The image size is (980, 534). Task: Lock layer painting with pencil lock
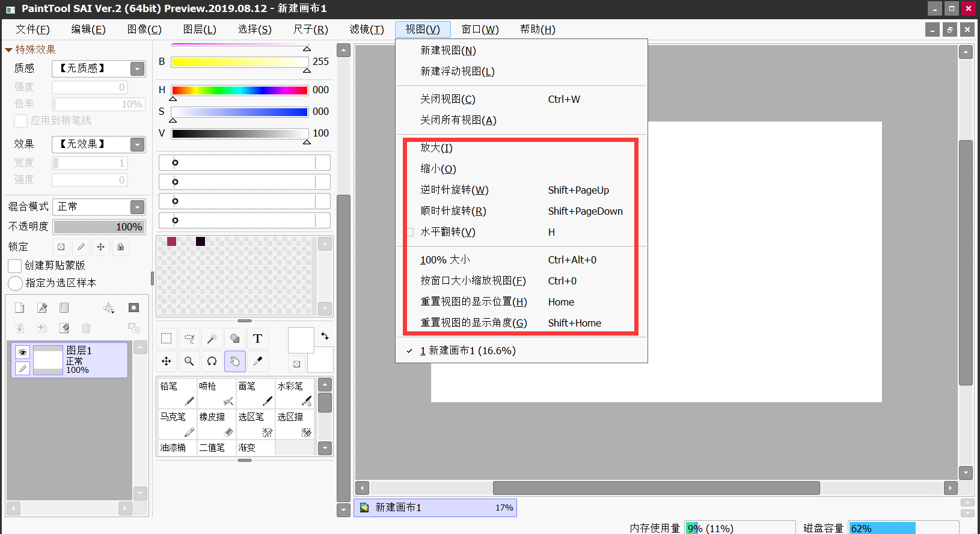pos(81,247)
